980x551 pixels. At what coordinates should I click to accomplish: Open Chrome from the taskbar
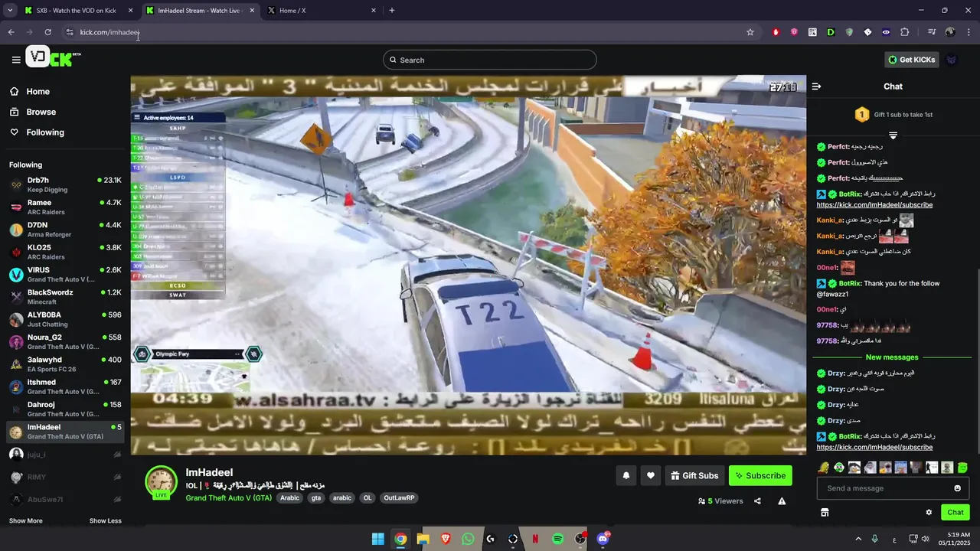[400, 539]
